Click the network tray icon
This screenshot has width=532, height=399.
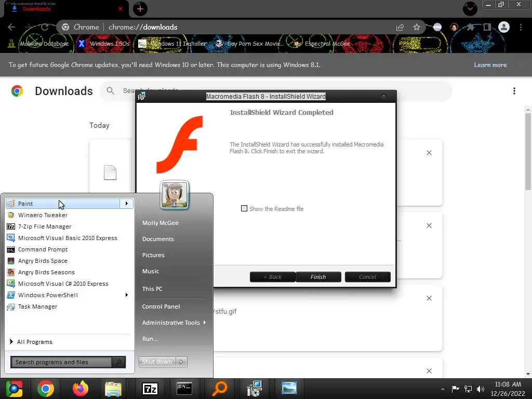point(468,389)
